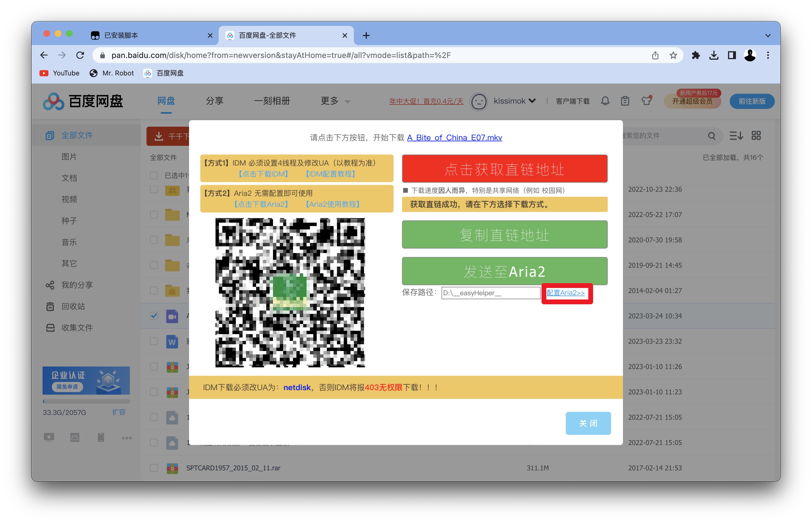The image size is (812, 523).
Task: Bookmark this page with star icon
Action: [673, 55]
